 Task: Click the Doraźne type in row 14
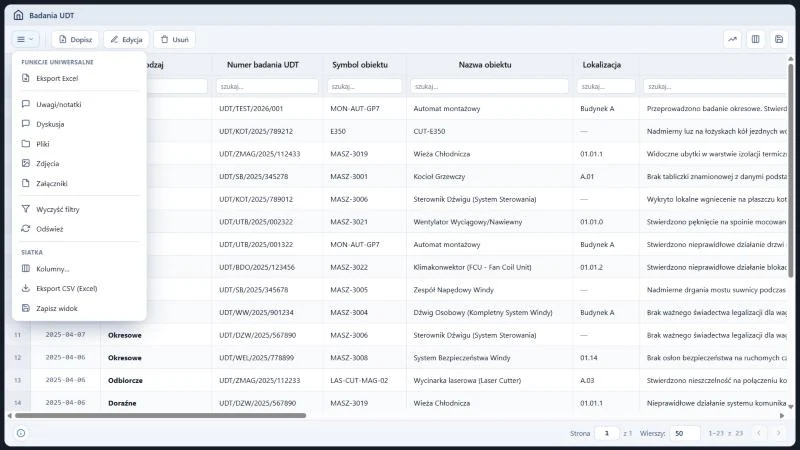(122, 403)
